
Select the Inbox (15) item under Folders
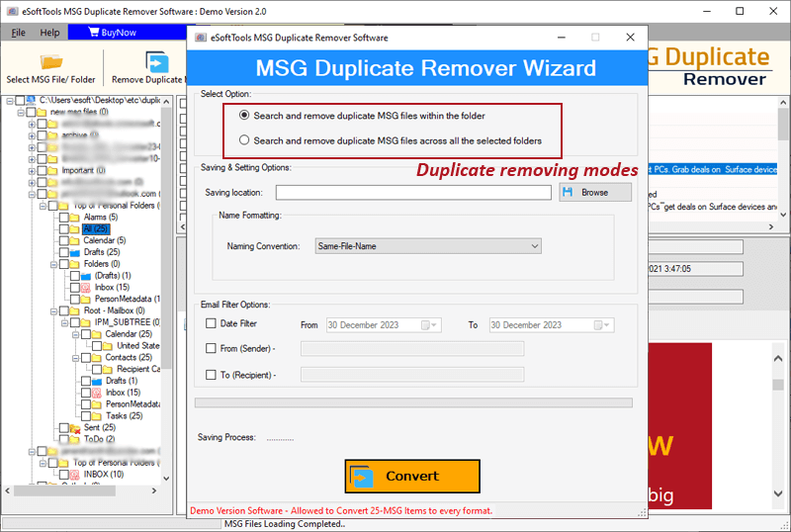112,287
